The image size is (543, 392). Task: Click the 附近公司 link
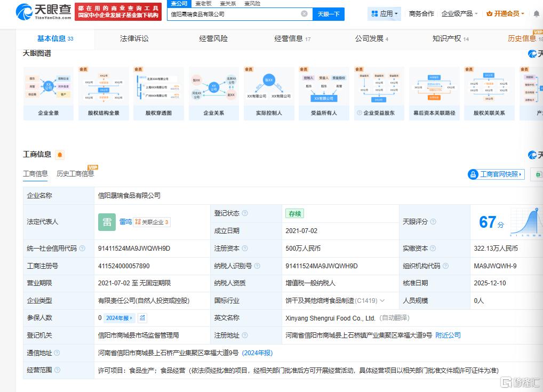point(448,335)
